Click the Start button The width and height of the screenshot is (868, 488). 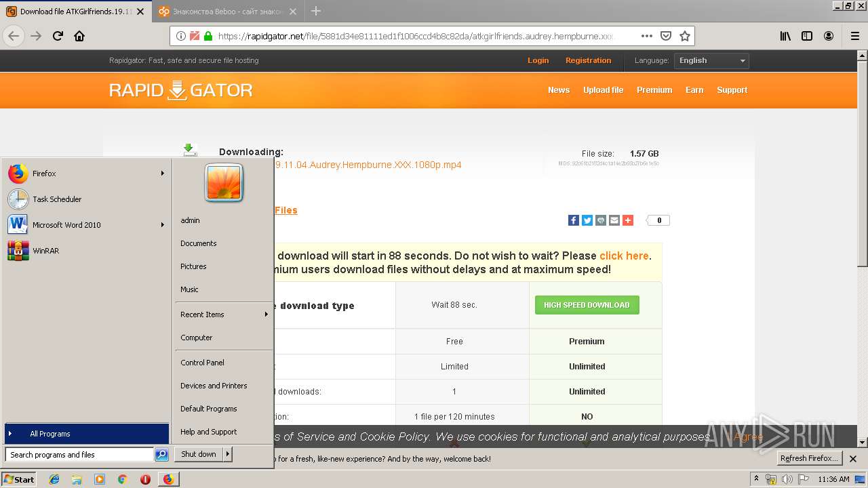(x=19, y=479)
